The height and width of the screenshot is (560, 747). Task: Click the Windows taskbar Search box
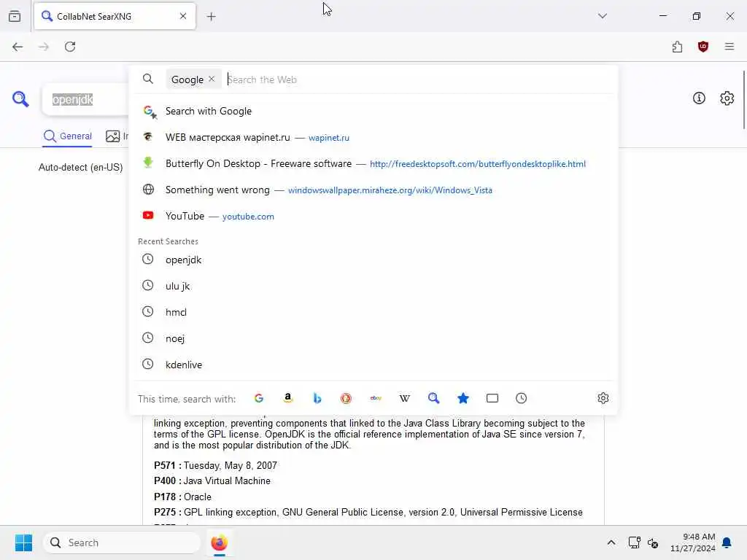122,542
